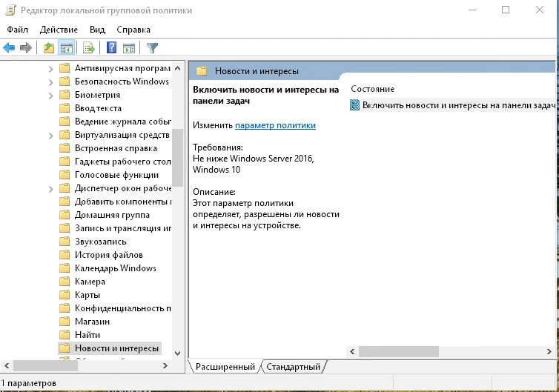Expand the Виртуализация средств node
The height and width of the screenshot is (392, 559).
[50, 136]
